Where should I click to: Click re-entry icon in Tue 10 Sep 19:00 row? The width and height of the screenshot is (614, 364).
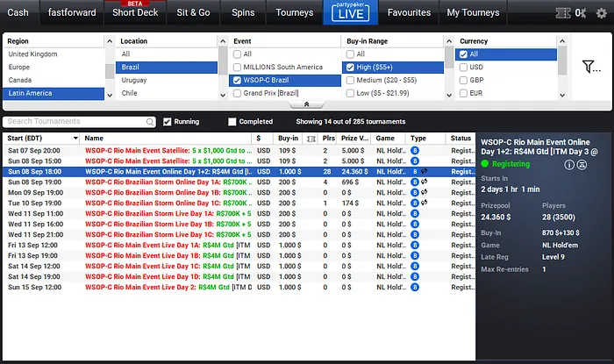point(424,203)
